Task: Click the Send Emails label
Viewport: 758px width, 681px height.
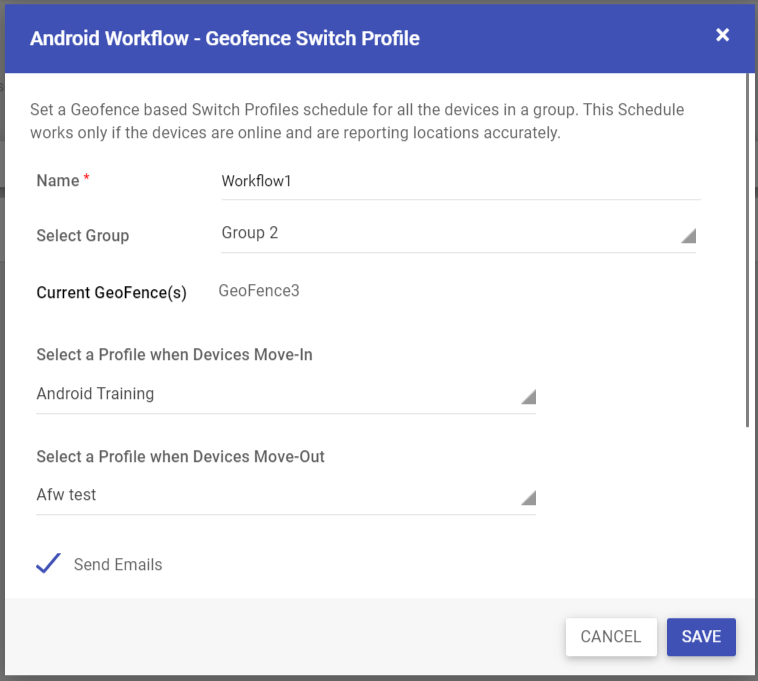Action: click(118, 565)
